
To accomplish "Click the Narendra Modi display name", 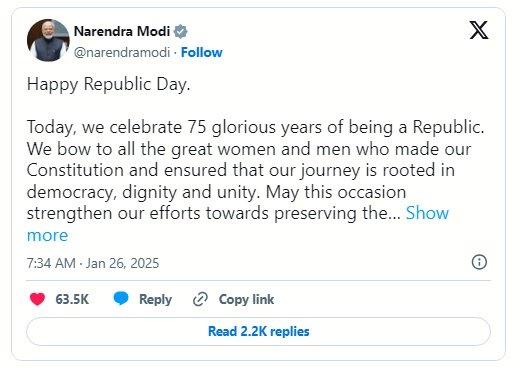I will click(122, 31).
